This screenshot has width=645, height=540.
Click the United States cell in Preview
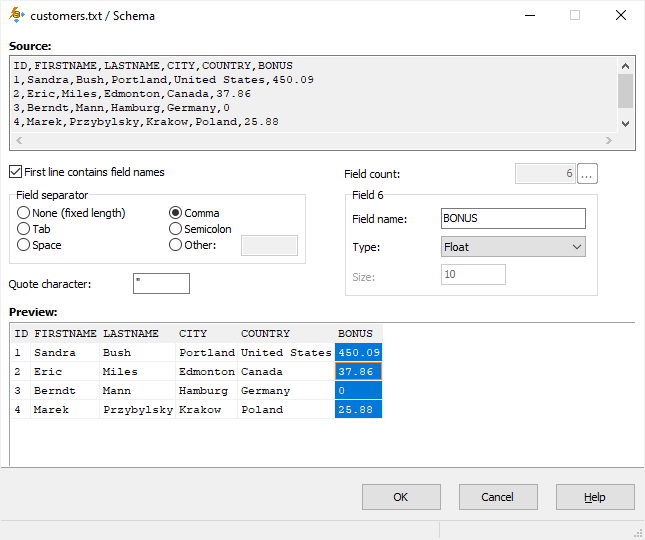(x=286, y=352)
